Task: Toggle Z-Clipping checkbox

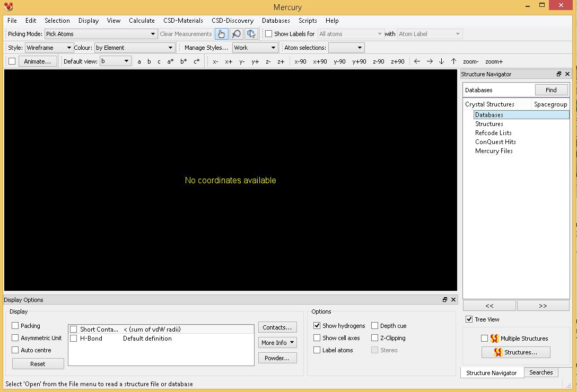Action: point(374,337)
